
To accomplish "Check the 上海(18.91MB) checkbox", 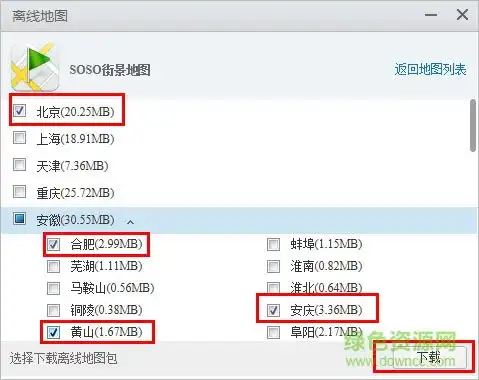I will click(x=19, y=137).
